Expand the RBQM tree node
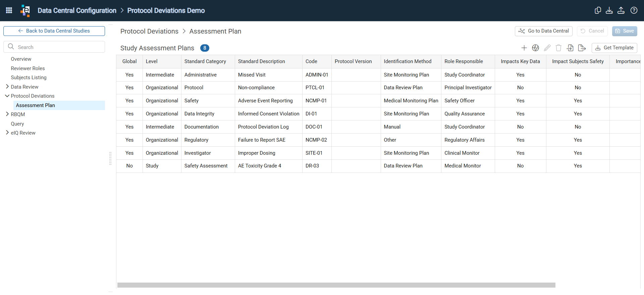The width and height of the screenshot is (644, 295). 7,114
